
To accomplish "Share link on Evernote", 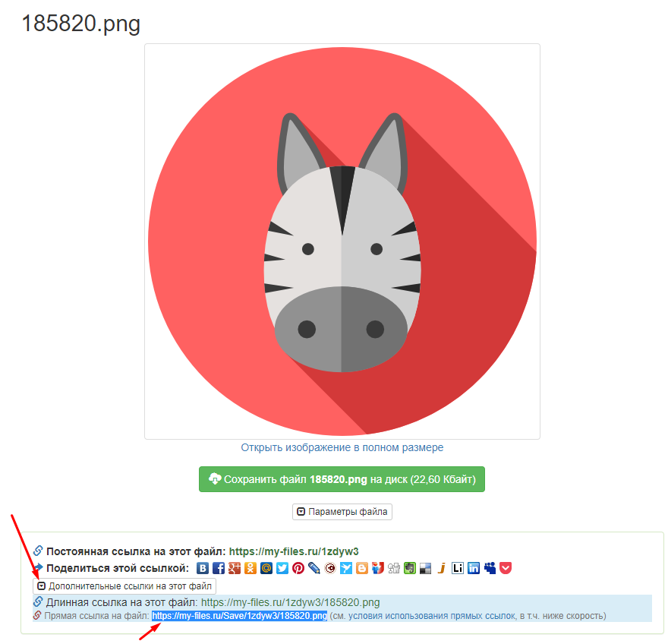I will point(409,568).
